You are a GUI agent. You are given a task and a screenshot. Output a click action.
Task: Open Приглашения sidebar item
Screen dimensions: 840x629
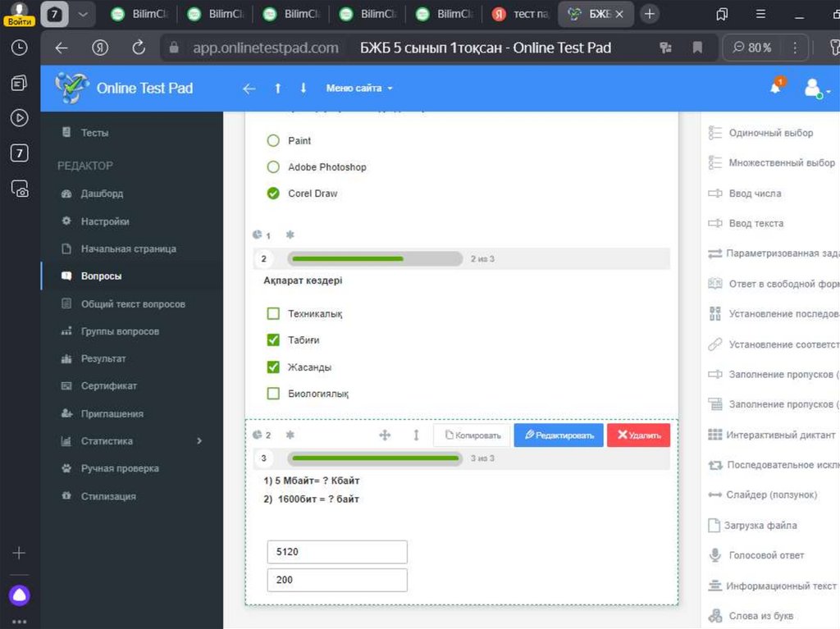[112, 413]
